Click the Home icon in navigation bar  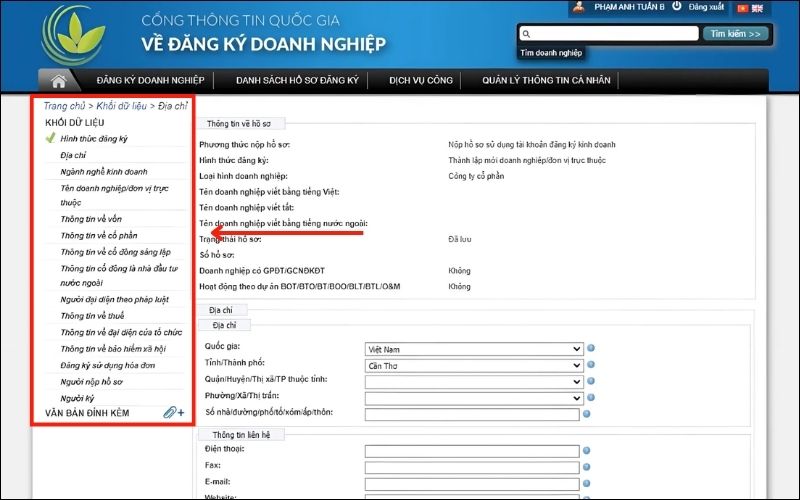tap(58, 81)
